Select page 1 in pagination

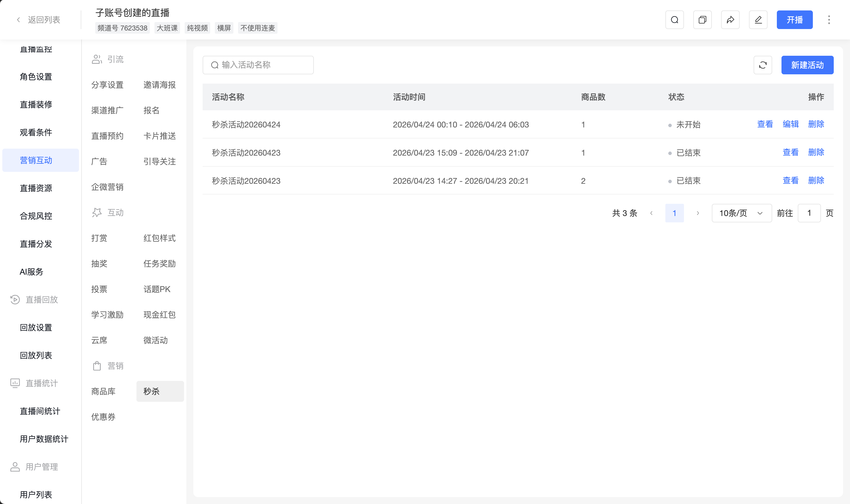click(674, 213)
